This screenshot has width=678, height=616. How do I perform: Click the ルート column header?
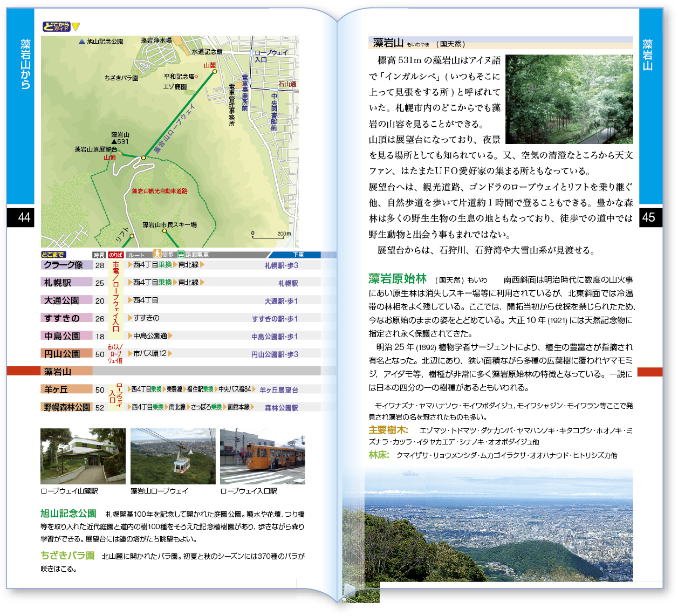[136, 255]
